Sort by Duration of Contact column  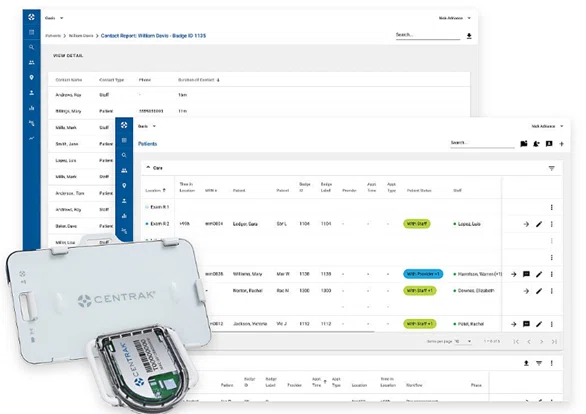pos(198,80)
